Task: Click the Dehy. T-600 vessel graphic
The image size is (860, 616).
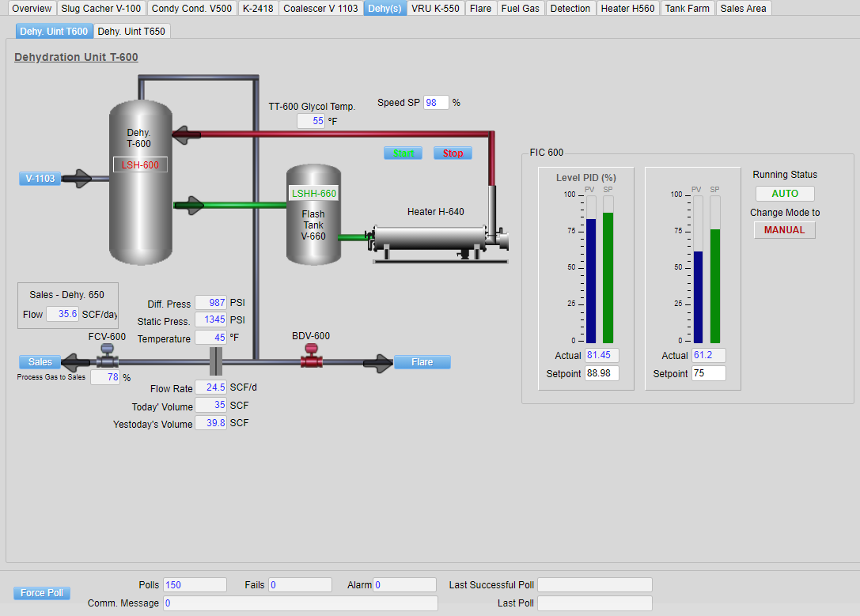Action: tap(140, 183)
